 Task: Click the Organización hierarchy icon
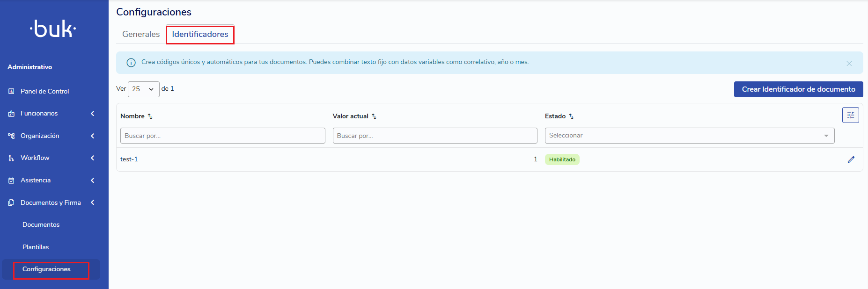(x=11, y=136)
